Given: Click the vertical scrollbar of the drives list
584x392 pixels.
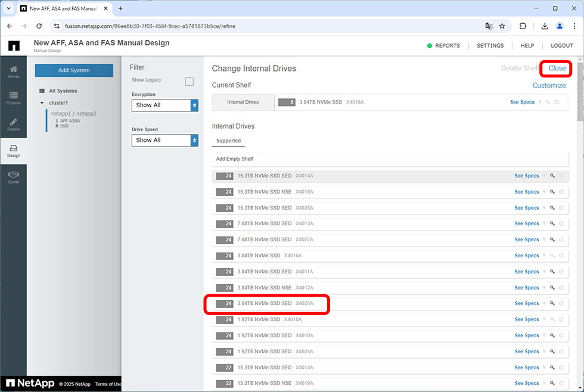Looking at the screenshot, I should [580, 91].
